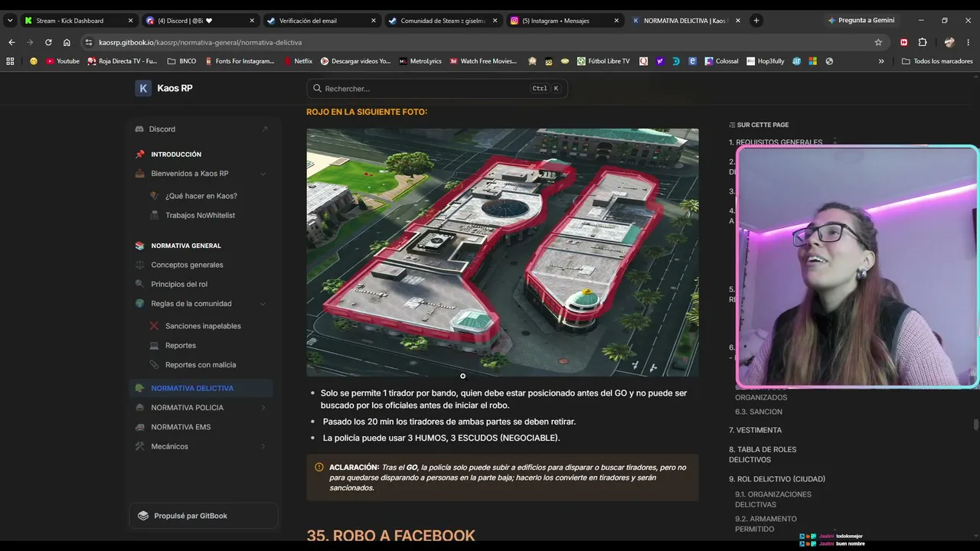Select NORMATIVA DELICTIVA in the sidebar
This screenshot has height=551, width=980.
pos(201,388)
